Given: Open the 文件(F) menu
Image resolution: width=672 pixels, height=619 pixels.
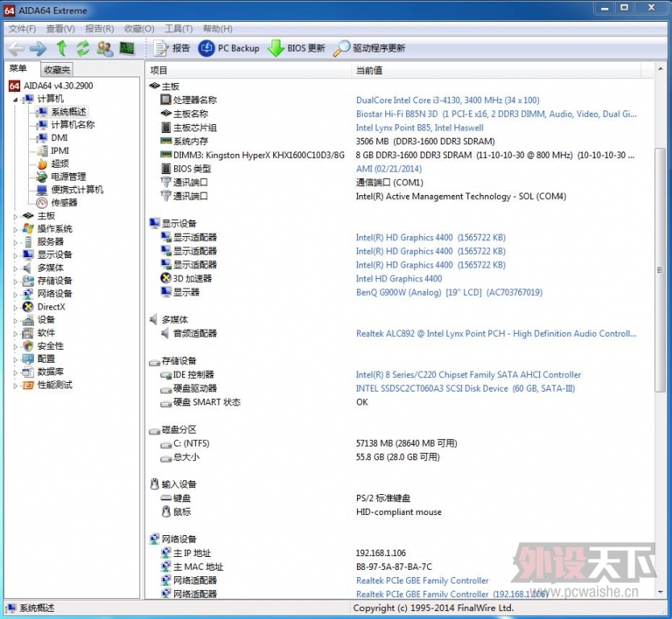Looking at the screenshot, I should click(23, 29).
